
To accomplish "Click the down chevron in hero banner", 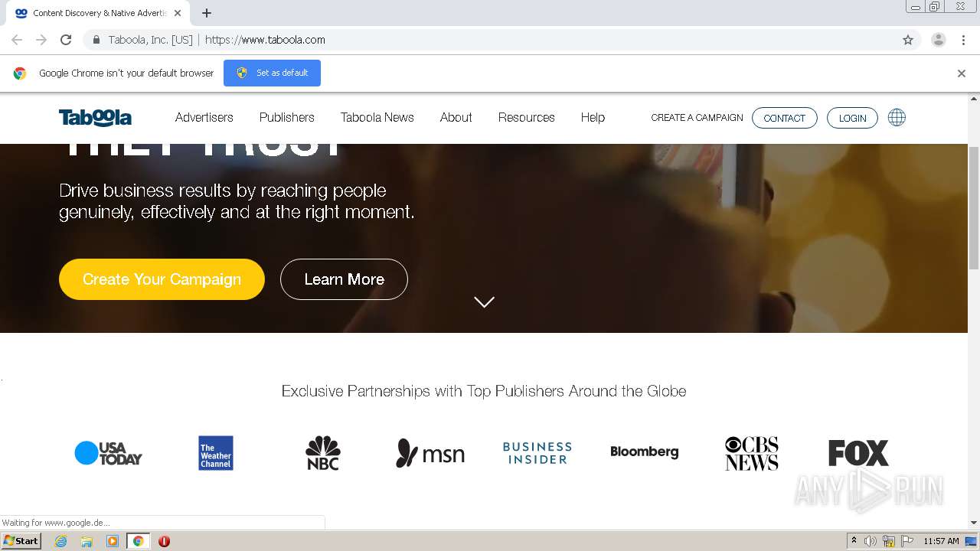I will pos(484,302).
